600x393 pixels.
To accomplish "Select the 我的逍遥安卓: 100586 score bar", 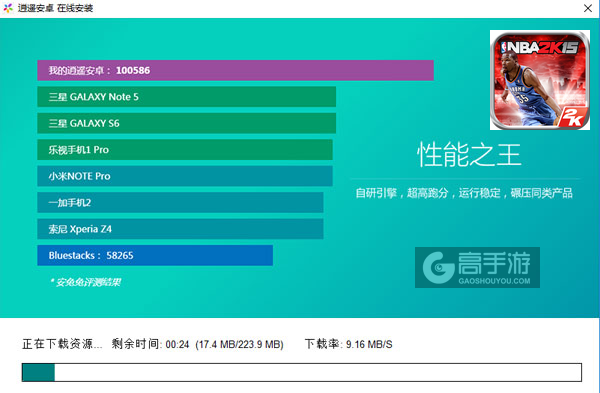I will pos(235,70).
